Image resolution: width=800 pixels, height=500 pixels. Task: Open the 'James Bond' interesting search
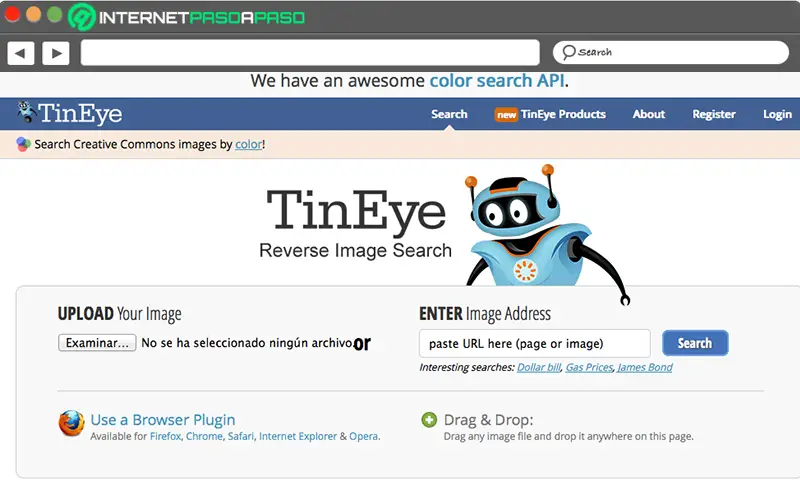click(645, 367)
